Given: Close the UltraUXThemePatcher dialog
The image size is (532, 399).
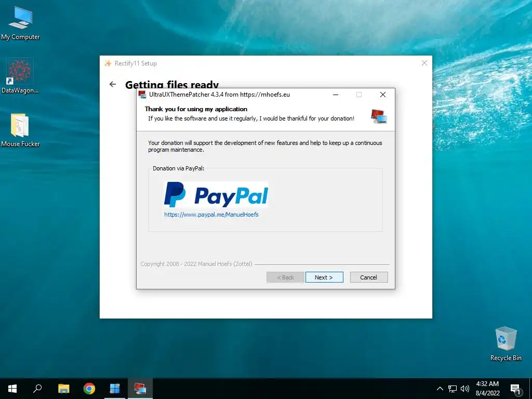Looking at the screenshot, I should click(383, 95).
